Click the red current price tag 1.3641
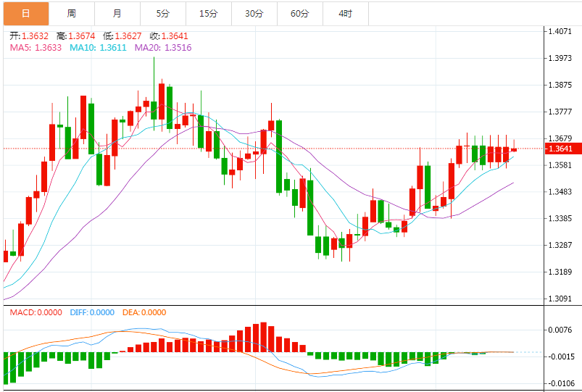This screenshot has width=582, height=392. tap(563, 149)
